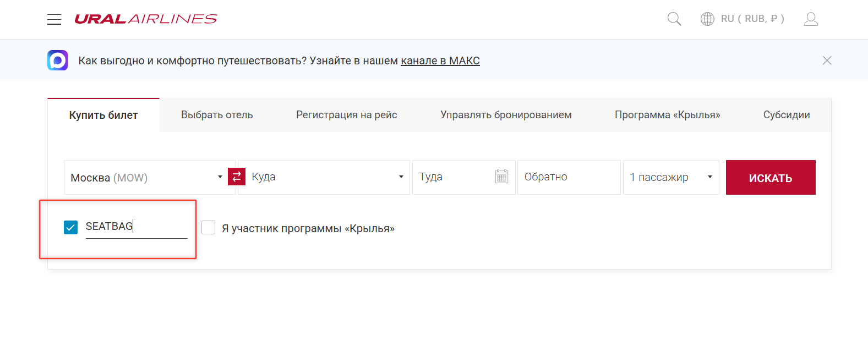Switch to Выбрать отель tab
868x341 pixels.
(217, 115)
